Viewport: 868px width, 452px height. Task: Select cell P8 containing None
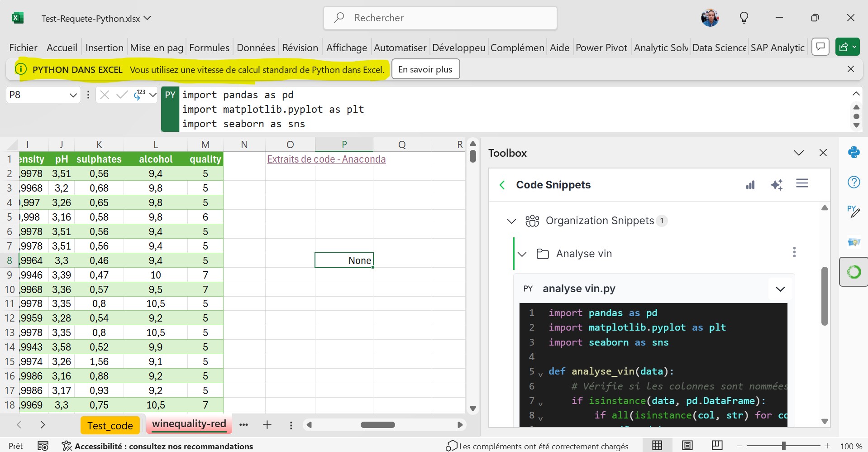[x=344, y=260]
